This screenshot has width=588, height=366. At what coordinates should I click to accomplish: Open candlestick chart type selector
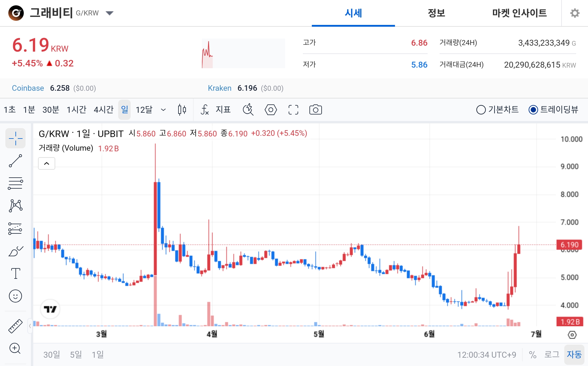coord(182,110)
